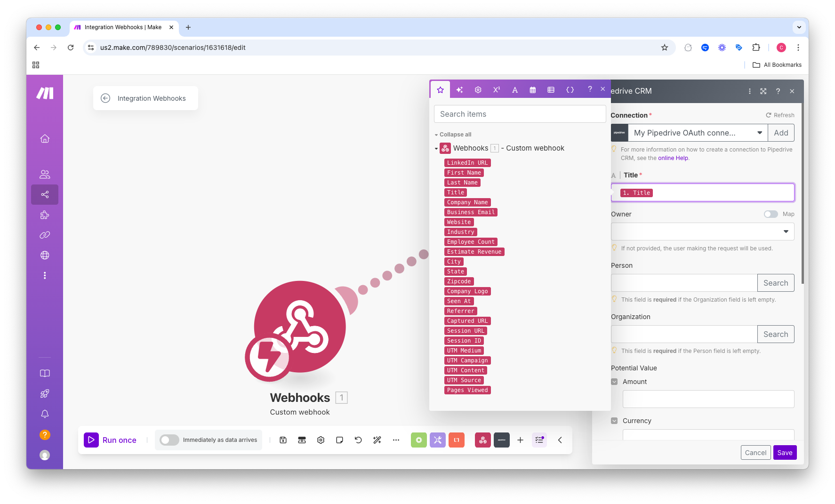This screenshot has height=504, width=835.
Task: Bookmark this page with the star icon
Action: point(665,48)
